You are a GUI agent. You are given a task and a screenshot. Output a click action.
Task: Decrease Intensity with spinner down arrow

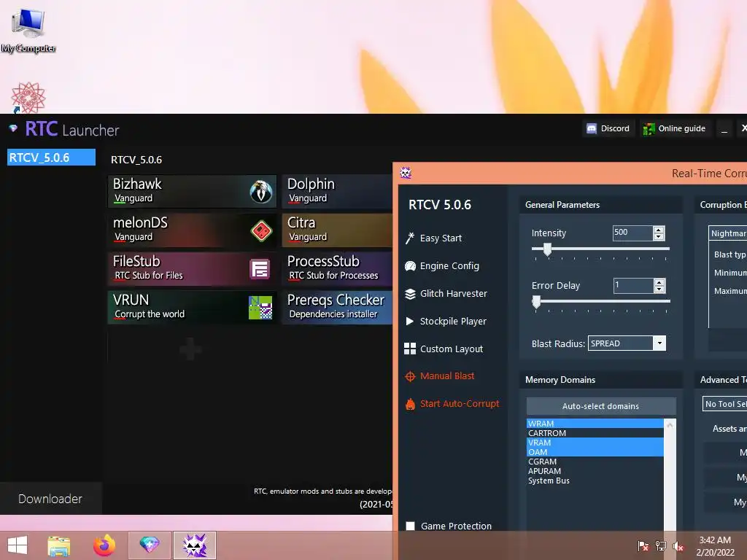tap(659, 237)
